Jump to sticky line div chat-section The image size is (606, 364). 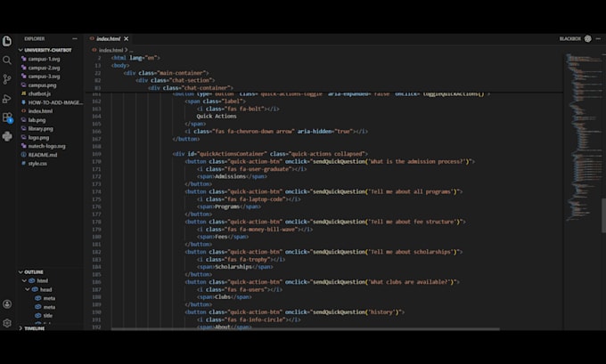(x=175, y=80)
